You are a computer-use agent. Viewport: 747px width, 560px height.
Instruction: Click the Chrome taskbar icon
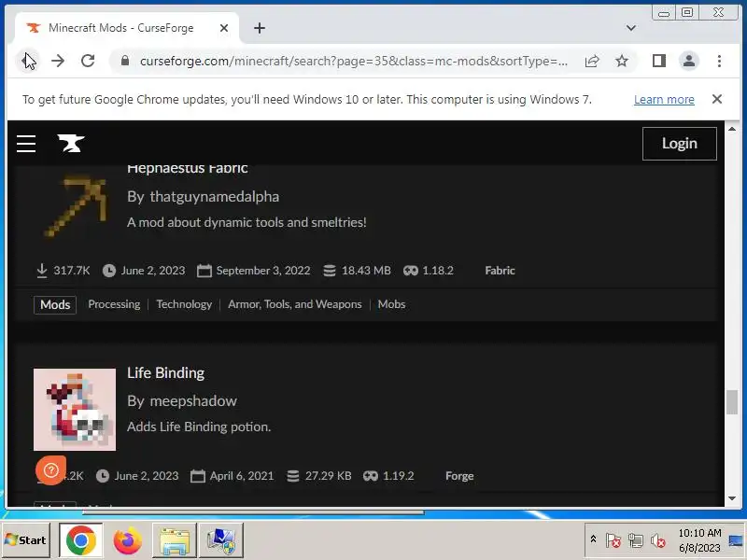point(80,540)
